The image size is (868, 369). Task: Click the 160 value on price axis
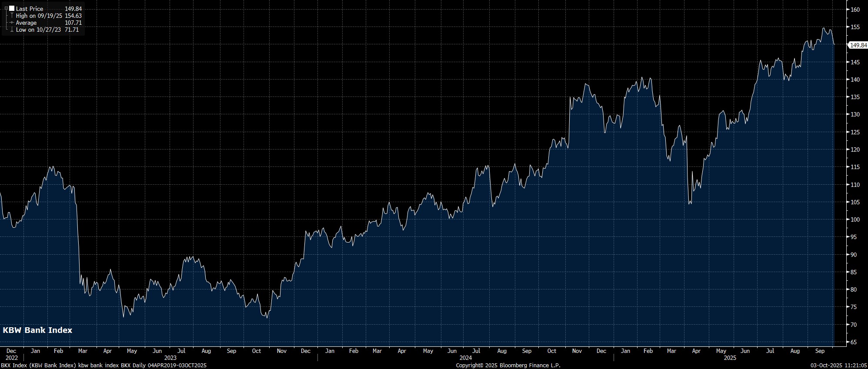pos(855,10)
